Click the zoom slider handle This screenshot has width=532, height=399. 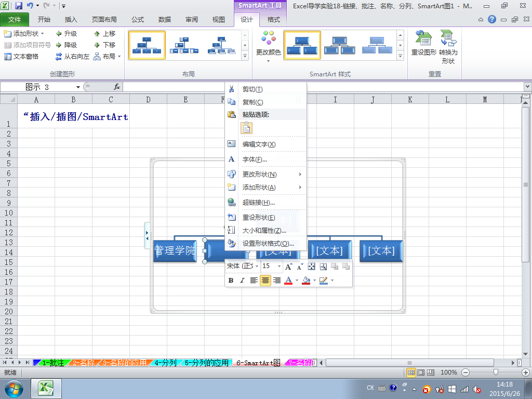click(x=496, y=373)
